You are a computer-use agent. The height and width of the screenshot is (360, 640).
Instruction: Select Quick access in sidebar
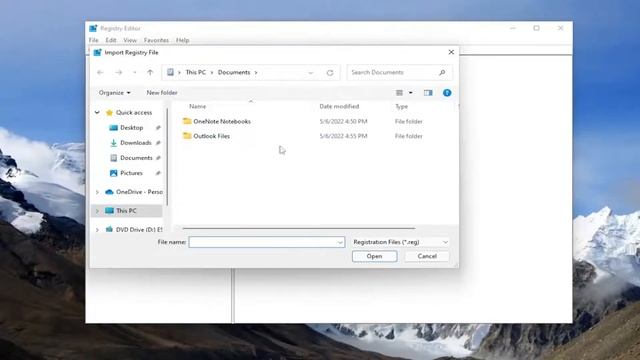tap(133, 112)
